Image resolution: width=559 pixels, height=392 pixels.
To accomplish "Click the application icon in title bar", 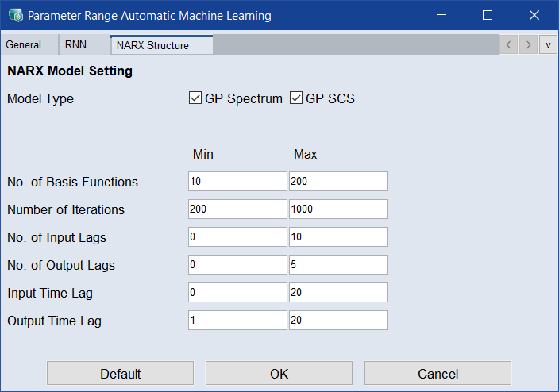I will [16, 15].
